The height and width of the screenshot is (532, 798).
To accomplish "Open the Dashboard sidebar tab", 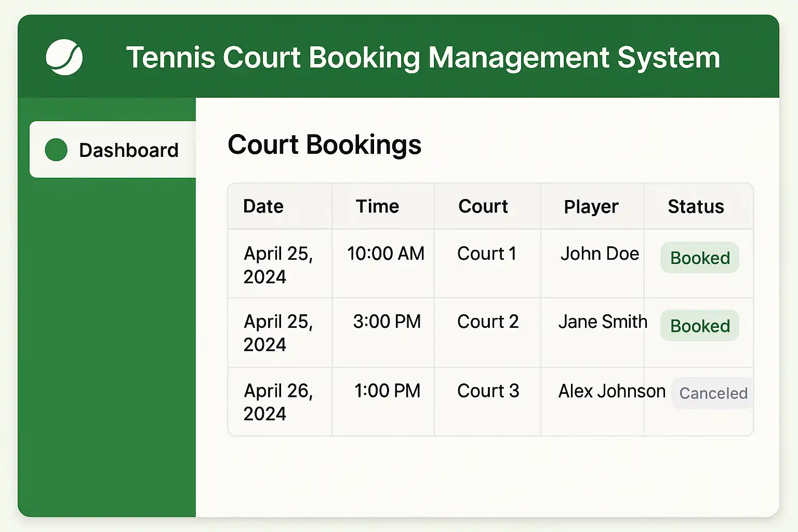I will (113, 150).
